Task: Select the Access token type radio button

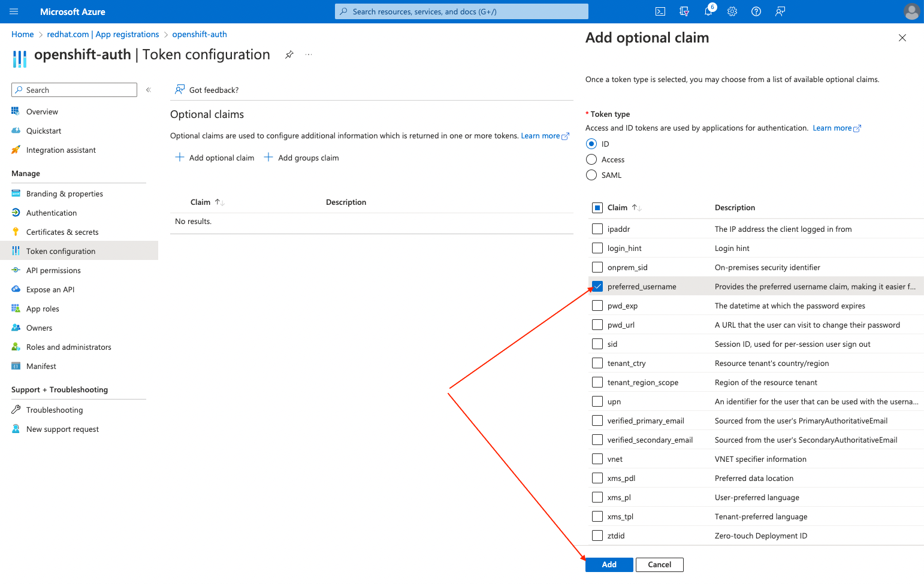Action: click(x=591, y=159)
